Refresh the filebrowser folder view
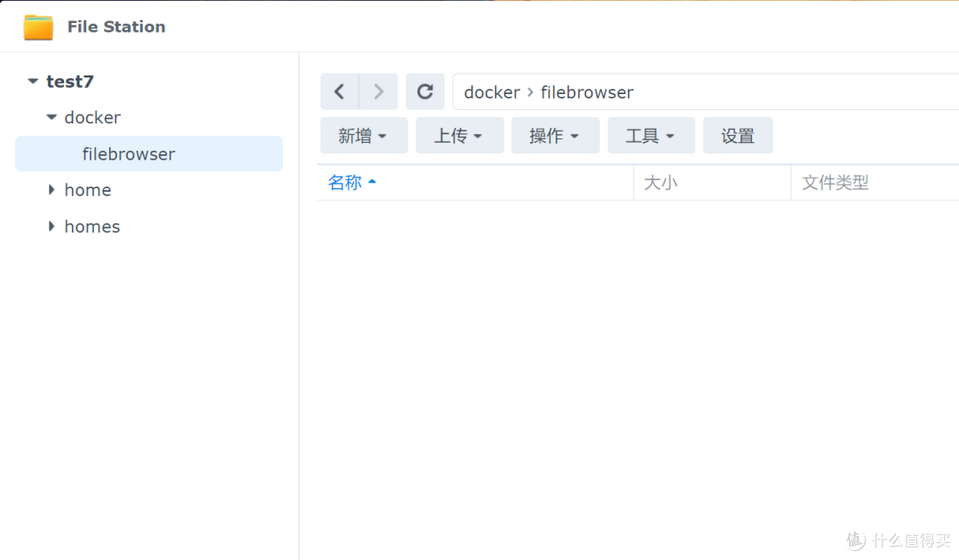The image size is (959, 560). [x=425, y=91]
